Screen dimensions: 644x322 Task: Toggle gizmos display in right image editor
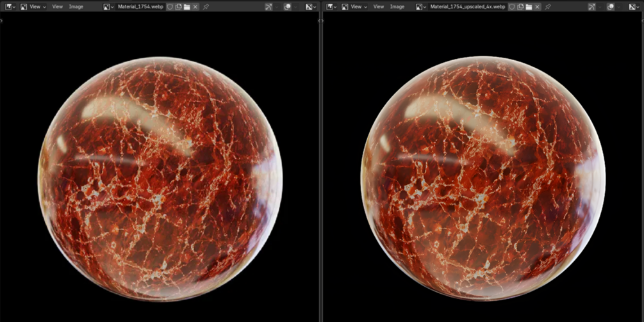click(591, 6)
